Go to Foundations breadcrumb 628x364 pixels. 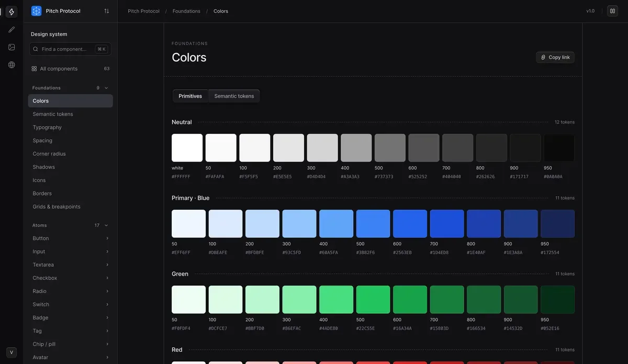(x=186, y=11)
